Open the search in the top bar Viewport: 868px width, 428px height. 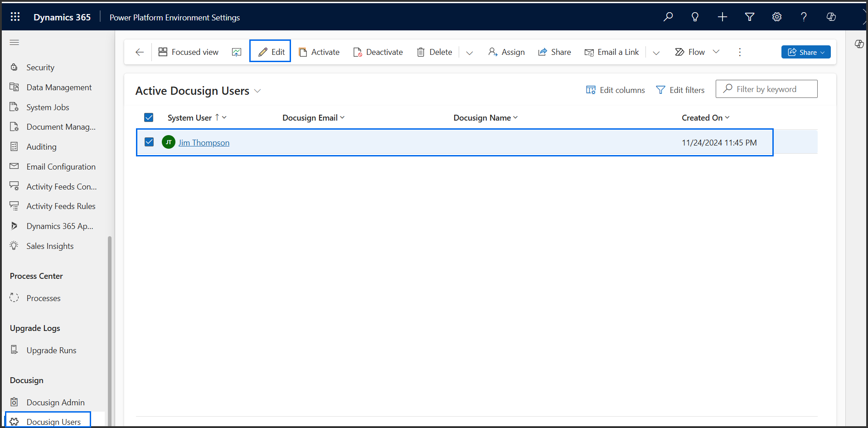pos(668,17)
